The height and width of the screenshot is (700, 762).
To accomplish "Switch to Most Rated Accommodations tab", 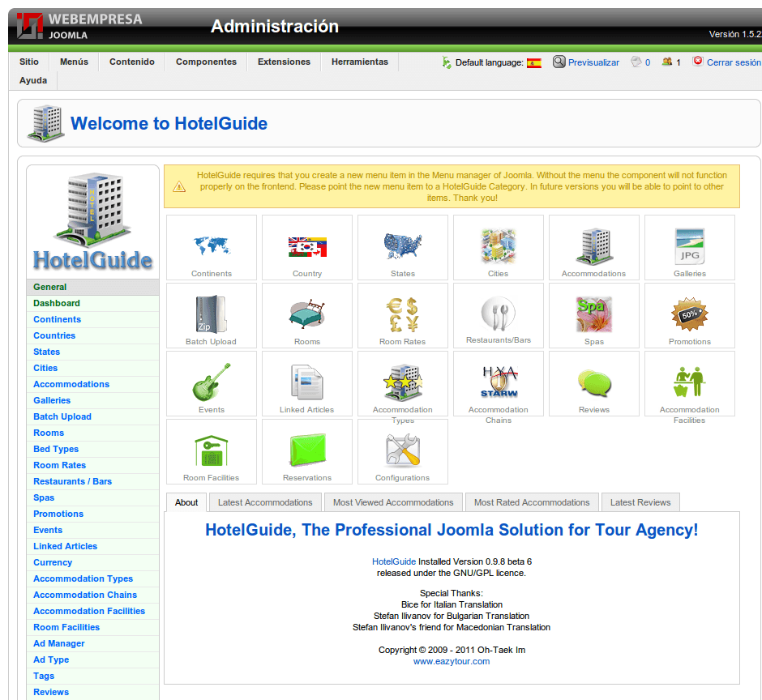I will [532, 502].
